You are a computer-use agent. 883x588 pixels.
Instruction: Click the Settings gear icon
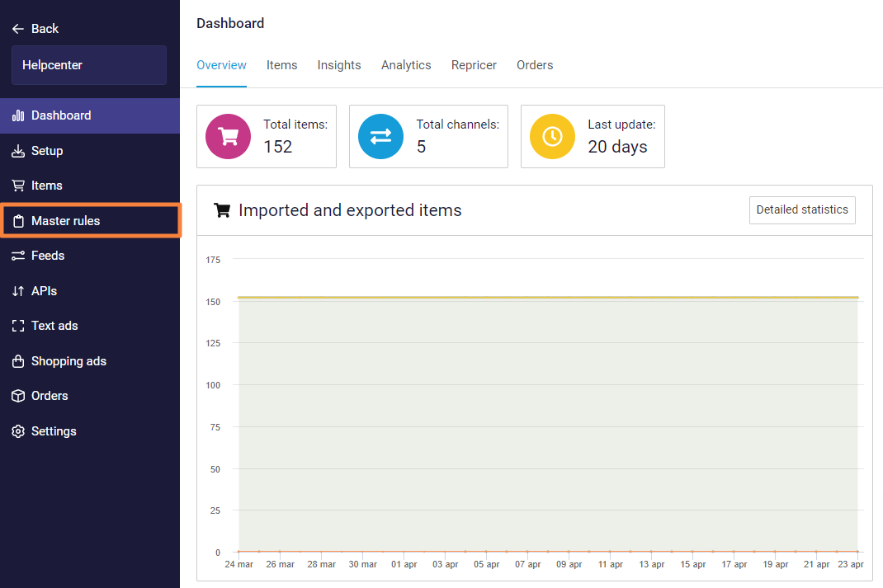point(18,431)
